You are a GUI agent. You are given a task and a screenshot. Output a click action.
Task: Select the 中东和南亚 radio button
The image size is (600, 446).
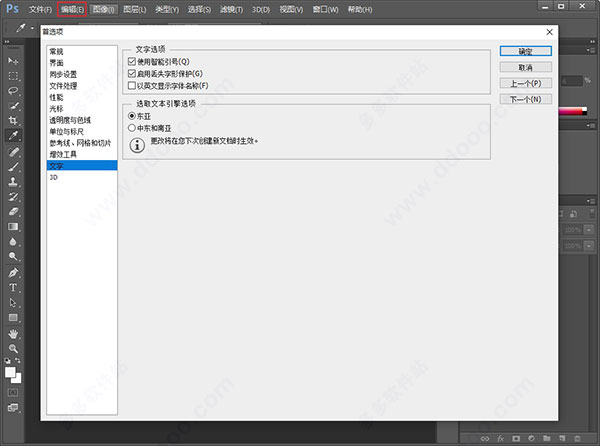point(132,128)
